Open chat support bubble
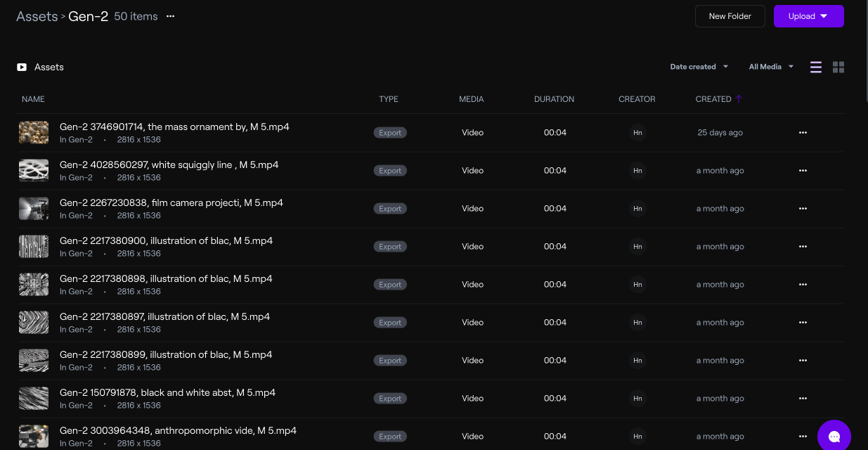 tap(834, 436)
